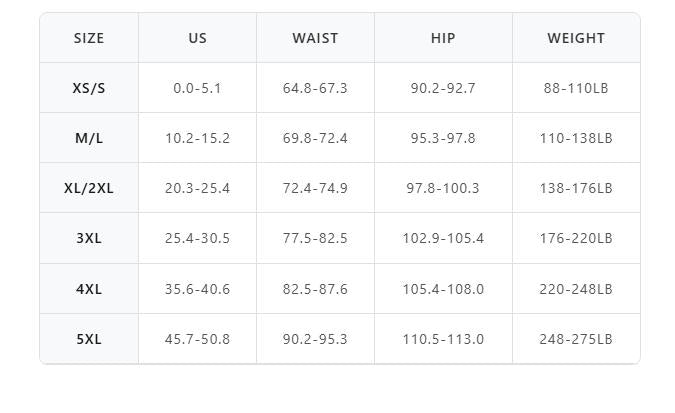Click the 4XL size row label

coord(89,289)
